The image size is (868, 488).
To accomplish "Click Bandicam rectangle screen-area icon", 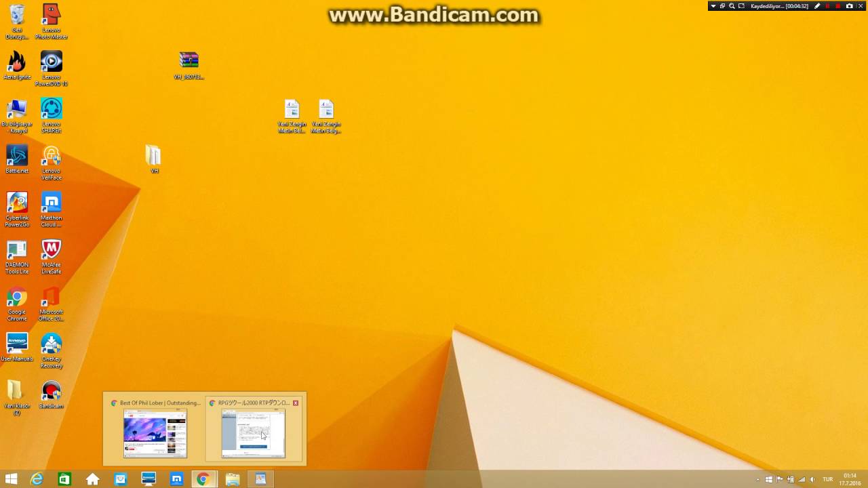I will coord(741,6).
